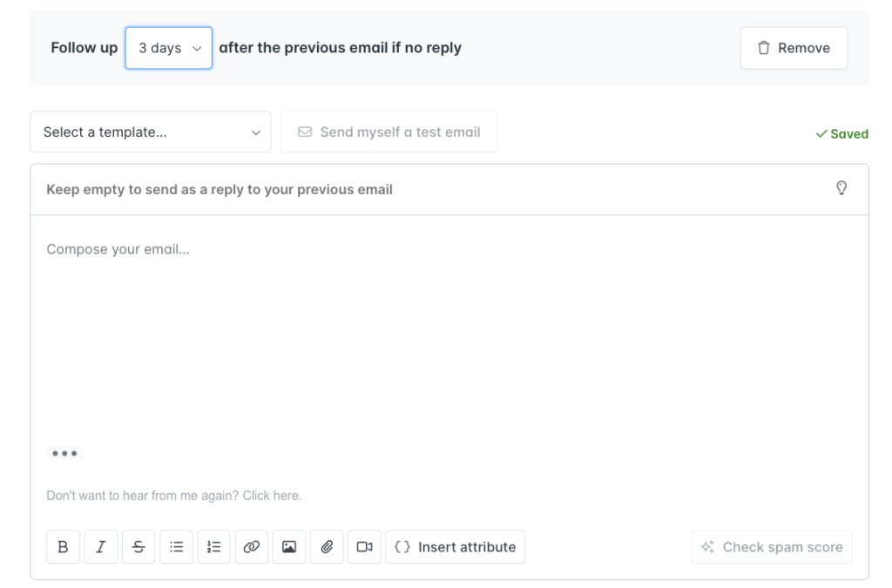The height and width of the screenshot is (588, 892).
Task: Apply strikethrough formatting
Action: (138, 546)
